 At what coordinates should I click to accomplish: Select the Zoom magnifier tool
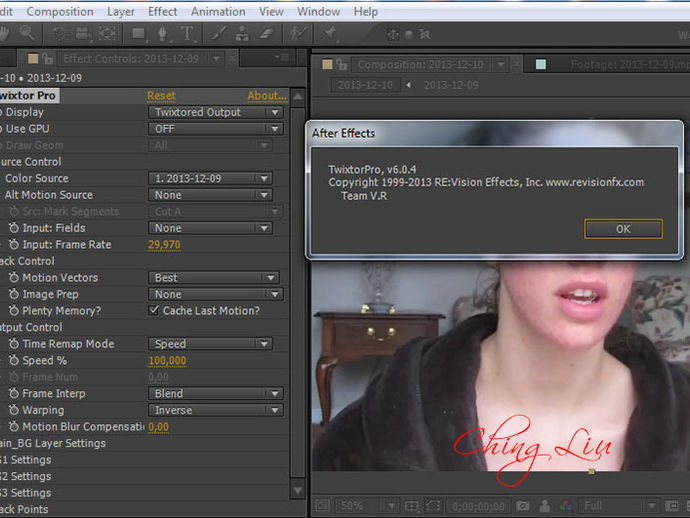[x=26, y=33]
